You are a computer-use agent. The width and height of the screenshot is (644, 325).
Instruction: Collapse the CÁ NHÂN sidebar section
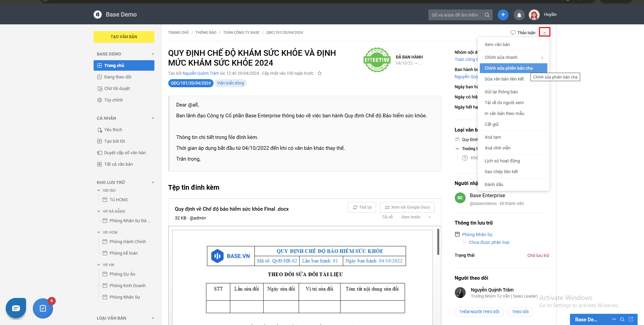pos(153,118)
